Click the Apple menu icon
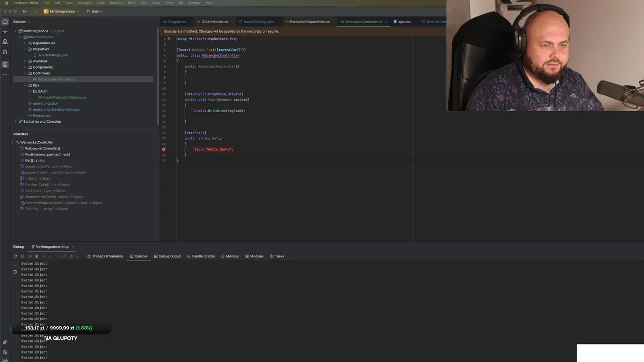The height and width of the screenshot is (362, 644). click(x=7, y=3)
